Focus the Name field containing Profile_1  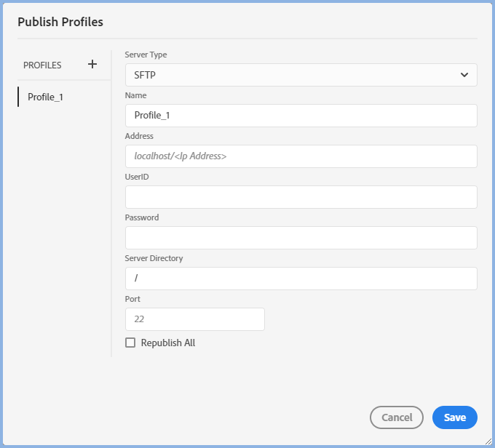tap(301, 116)
